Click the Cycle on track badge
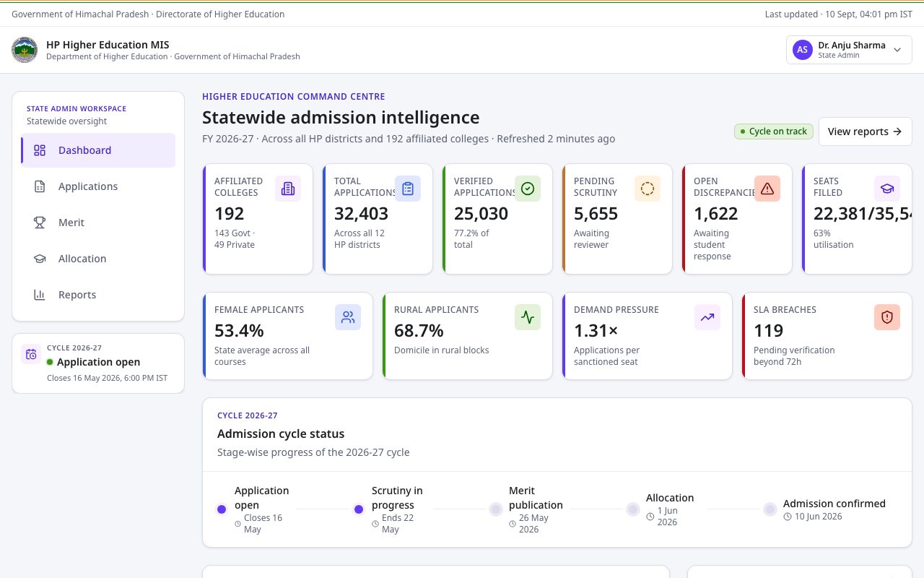The image size is (924, 578). 774,131
